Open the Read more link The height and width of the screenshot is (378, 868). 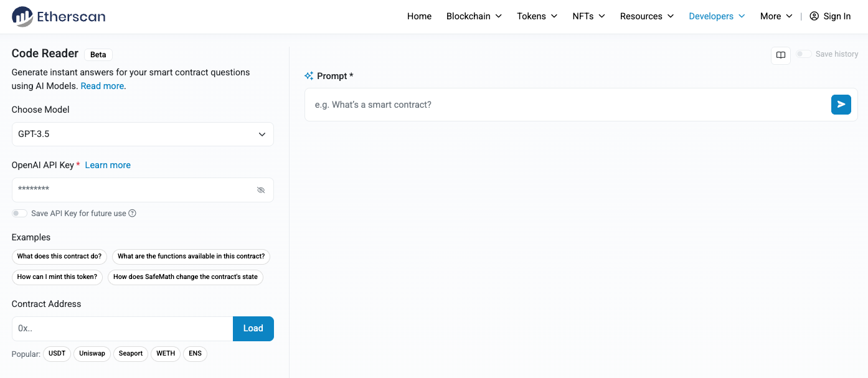click(102, 86)
